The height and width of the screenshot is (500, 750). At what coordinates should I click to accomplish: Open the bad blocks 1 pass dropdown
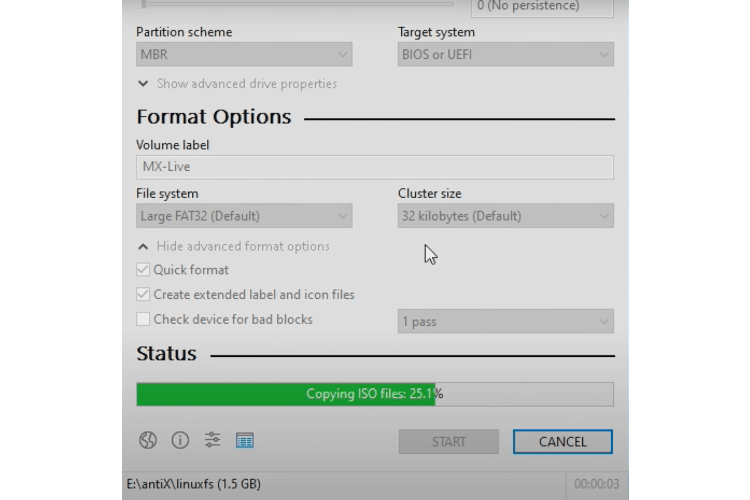click(506, 321)
